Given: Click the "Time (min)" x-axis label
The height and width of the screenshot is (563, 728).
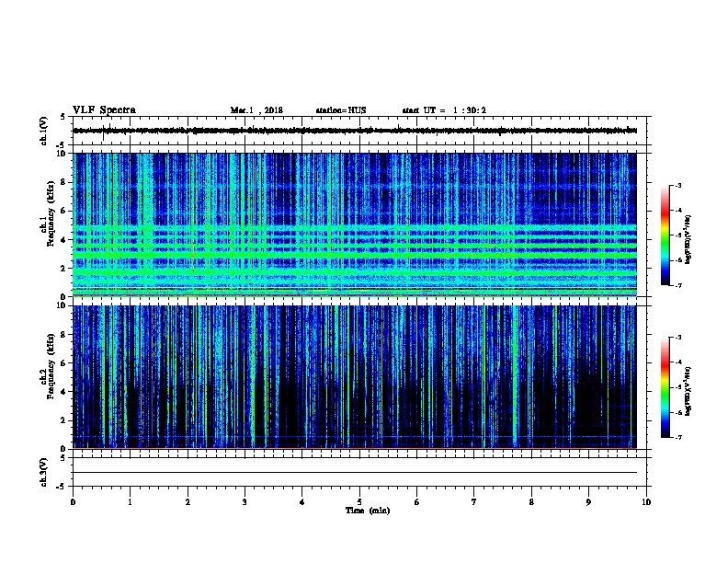Looking at the screenshot, I should pos(368,511).
